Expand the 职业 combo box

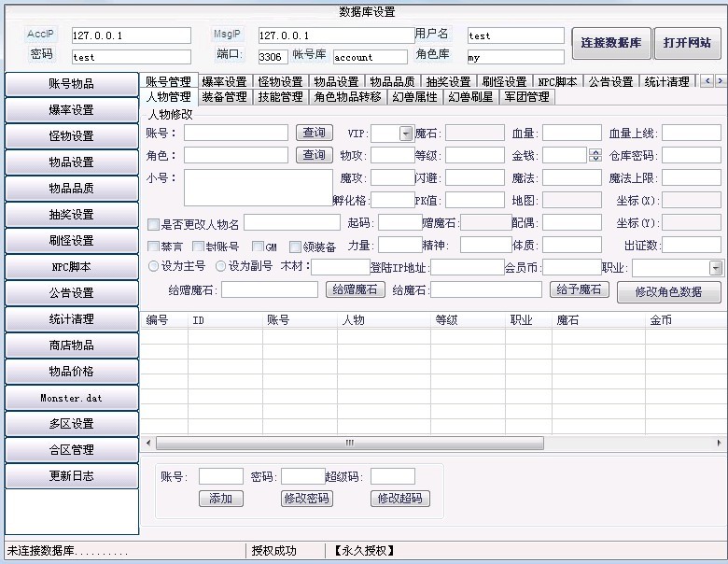click(715, 268)
